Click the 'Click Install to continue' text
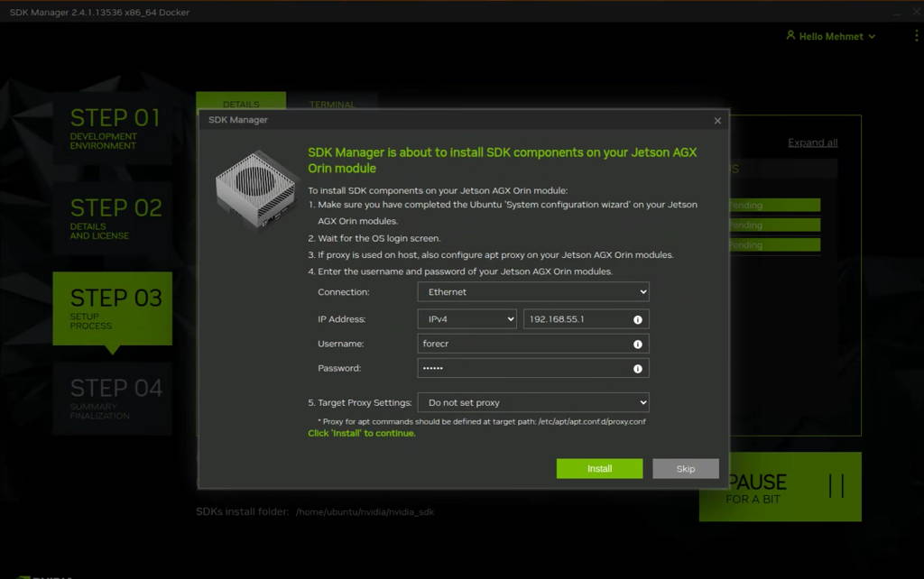Viewport: 924px width, 579px height. [x=361, y=433]
